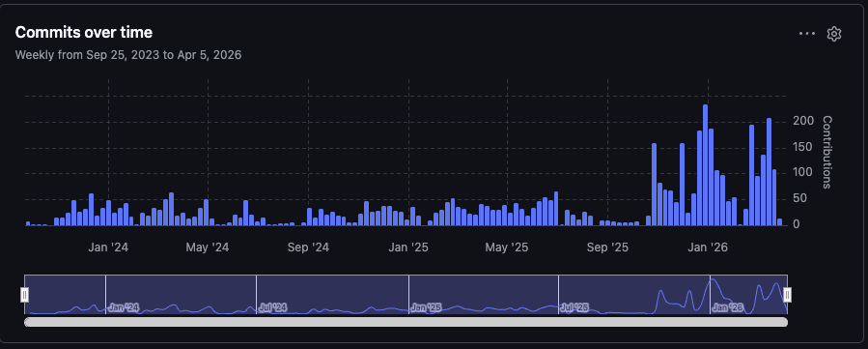868x349 pixels.
Task: Click the horizontal scrollbar below the navigator
Action: tap(406, 322)
